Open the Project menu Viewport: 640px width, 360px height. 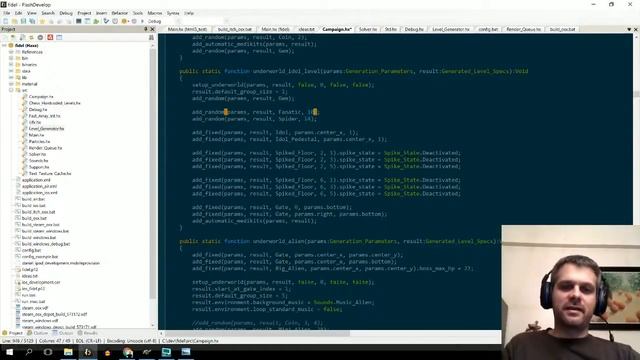coord(84,13)
